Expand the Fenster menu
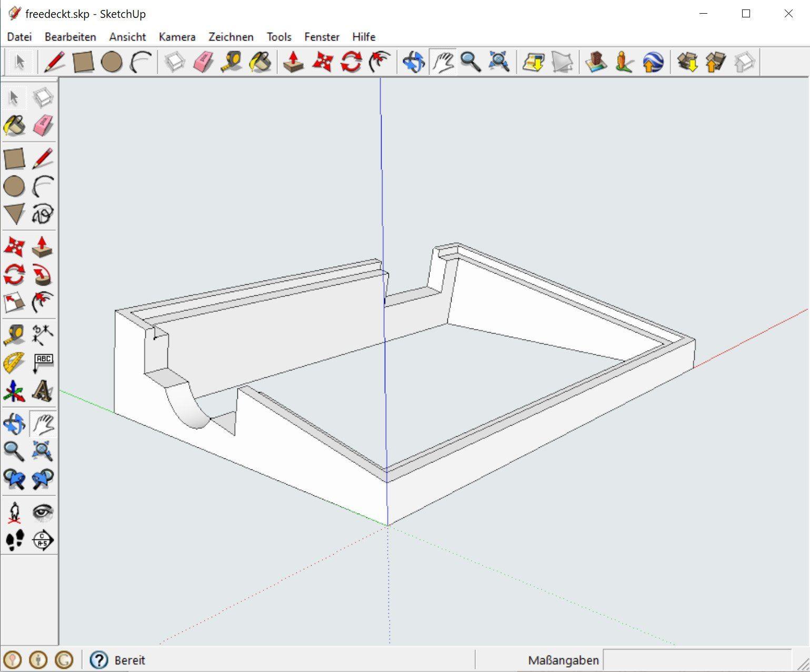The height and width of the screenshot is (672, 810). point(322,37)
